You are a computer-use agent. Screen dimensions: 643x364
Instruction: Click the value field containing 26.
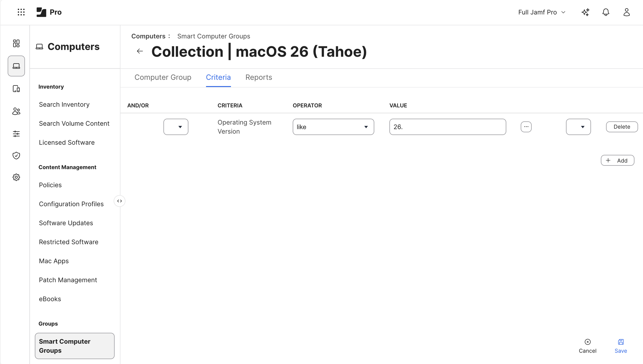click(447, 127)
